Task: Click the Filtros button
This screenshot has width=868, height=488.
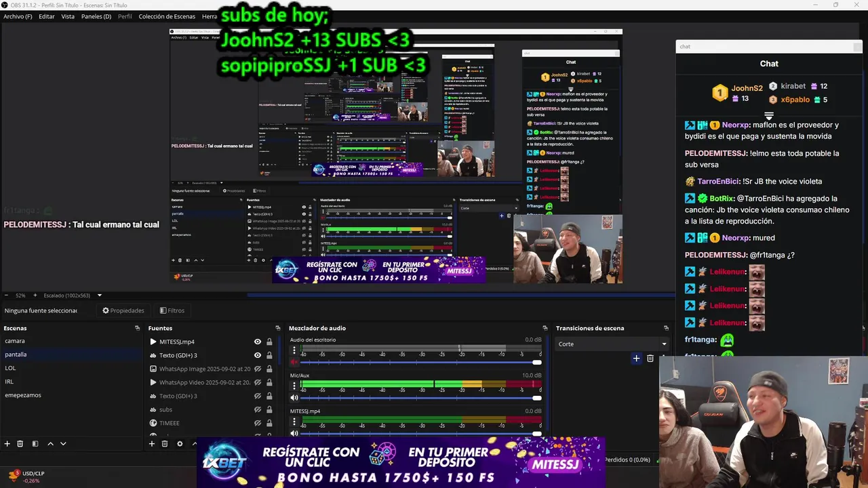Action: tap(172, 310)
